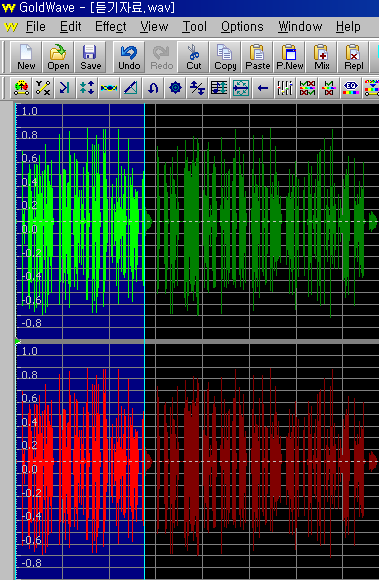Click the '1.0' label on left channel
Viewport: 379px width, 580px height.
tap(30, 111)
